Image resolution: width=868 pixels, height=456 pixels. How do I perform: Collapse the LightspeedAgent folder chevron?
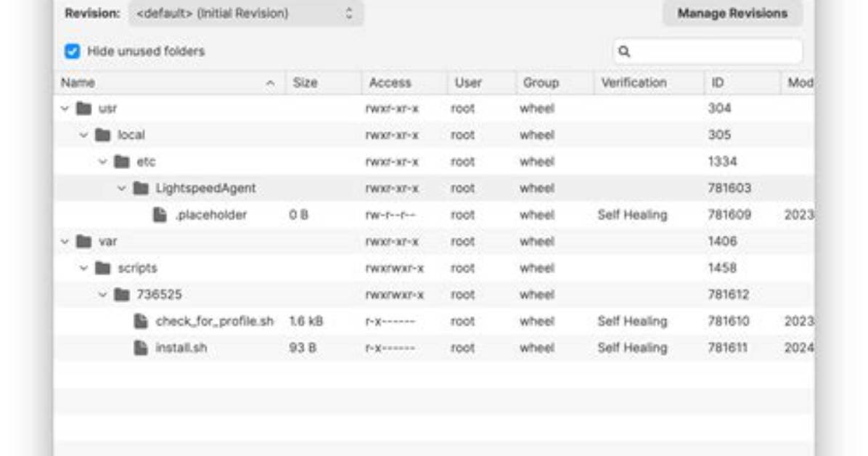click(121, 188)
